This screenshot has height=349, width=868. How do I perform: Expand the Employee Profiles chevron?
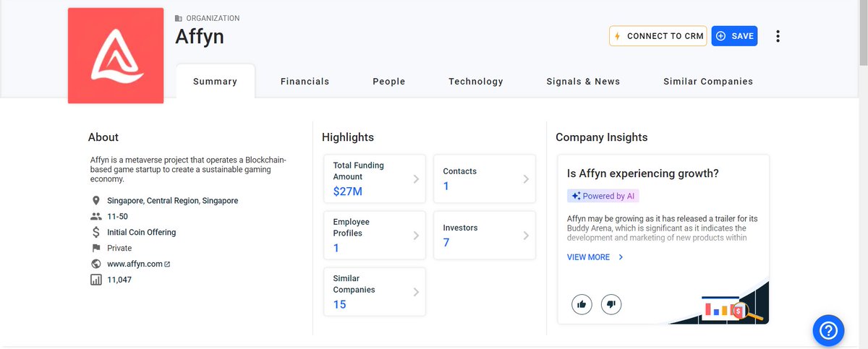pyautogui.click(x=416, y=235)
